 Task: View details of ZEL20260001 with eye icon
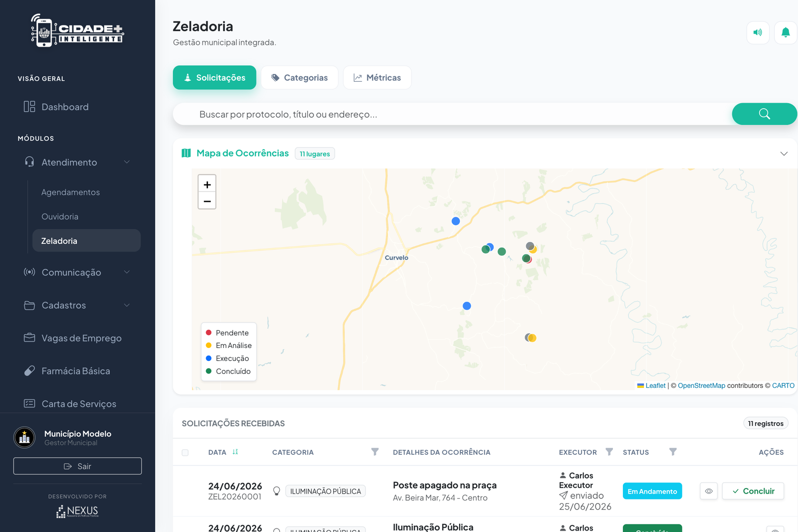[x=709, y=491]
